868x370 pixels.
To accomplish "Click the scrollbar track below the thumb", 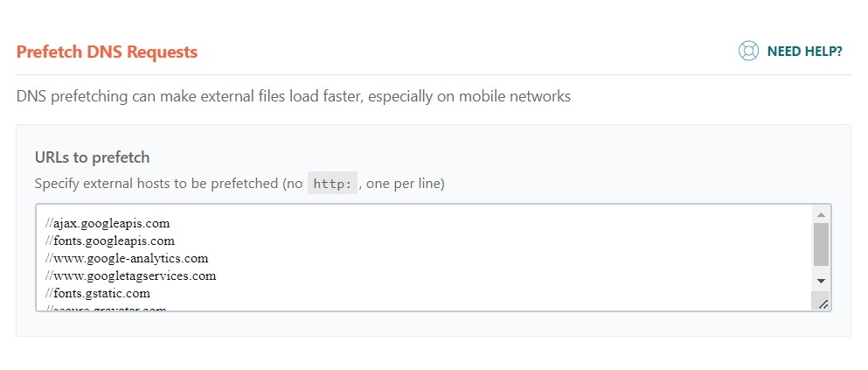I will 820,269.
